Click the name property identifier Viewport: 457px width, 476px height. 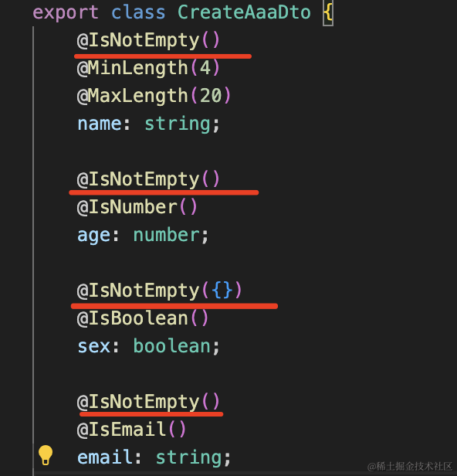[100, 124]
